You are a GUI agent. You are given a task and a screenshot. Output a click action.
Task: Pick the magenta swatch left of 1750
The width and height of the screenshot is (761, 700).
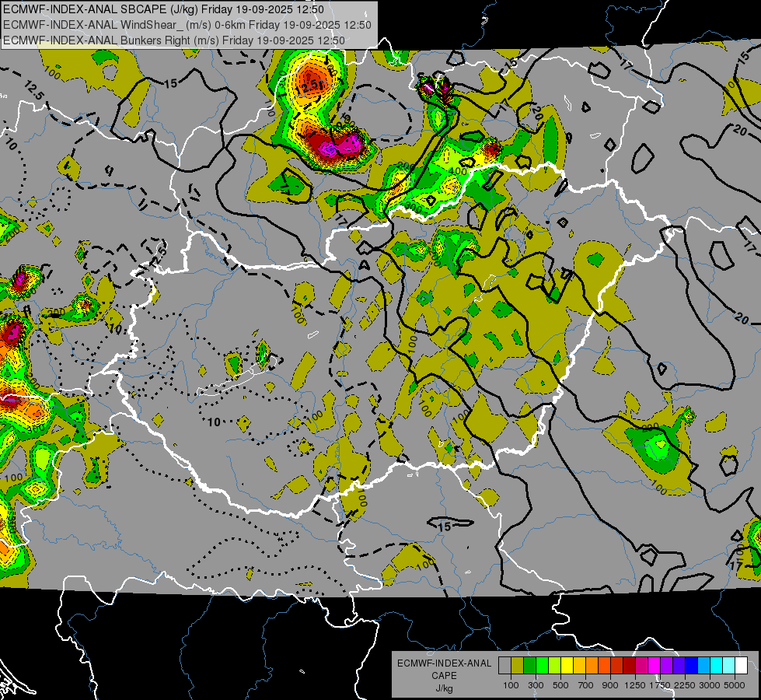coord(654,666)
